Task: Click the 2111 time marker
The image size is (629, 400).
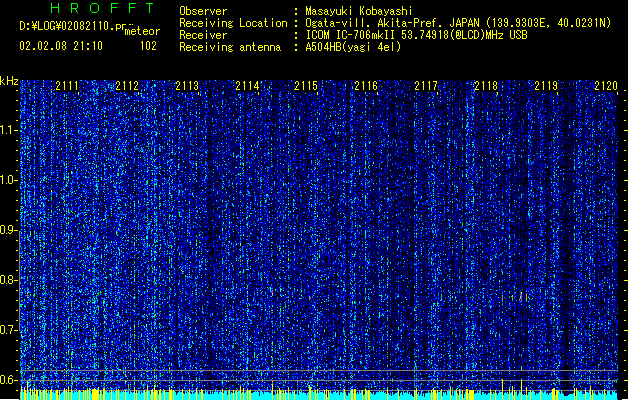Action: pyautogui.click(x=67, y=86)
